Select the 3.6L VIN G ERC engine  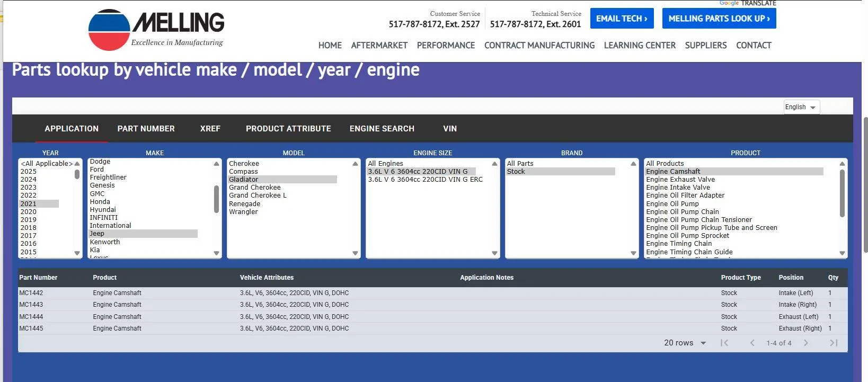pos(426,180)
